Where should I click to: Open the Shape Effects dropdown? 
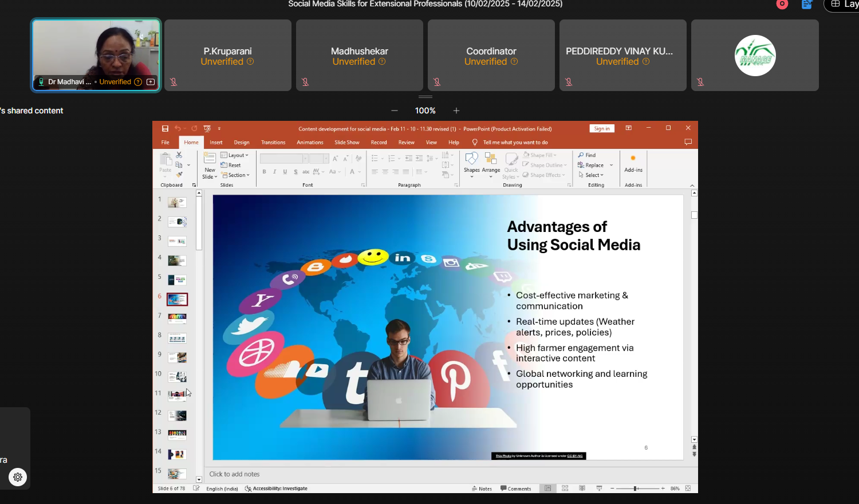coord(543,175)
